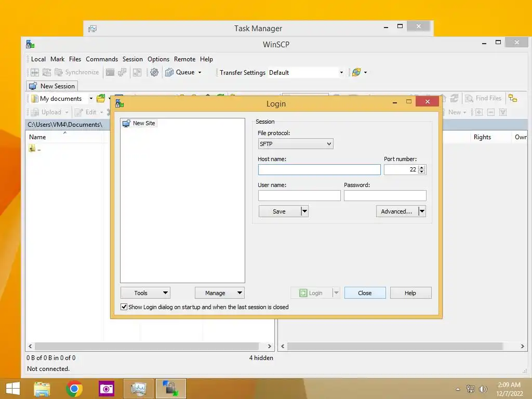Screen dimensions: 532x399
Task: Open the Manage dropdown button
Action: 220,293
